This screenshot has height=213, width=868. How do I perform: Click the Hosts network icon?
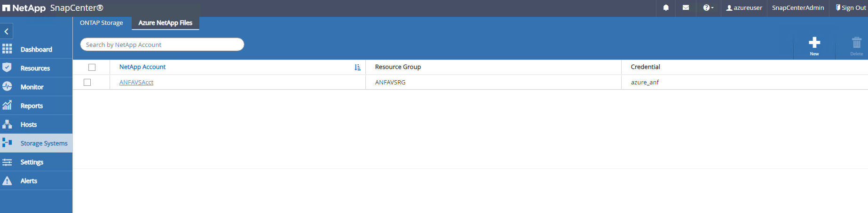7,124
